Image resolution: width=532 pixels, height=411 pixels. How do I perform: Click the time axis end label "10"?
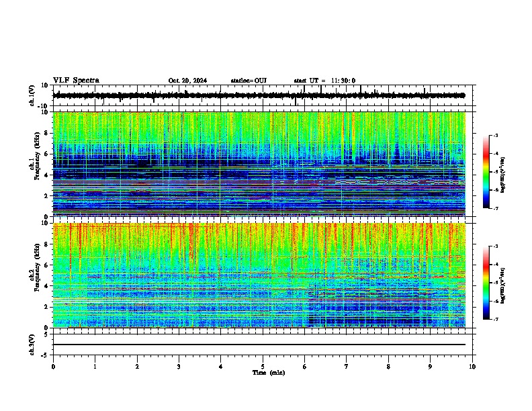click(x=472, y=367)
